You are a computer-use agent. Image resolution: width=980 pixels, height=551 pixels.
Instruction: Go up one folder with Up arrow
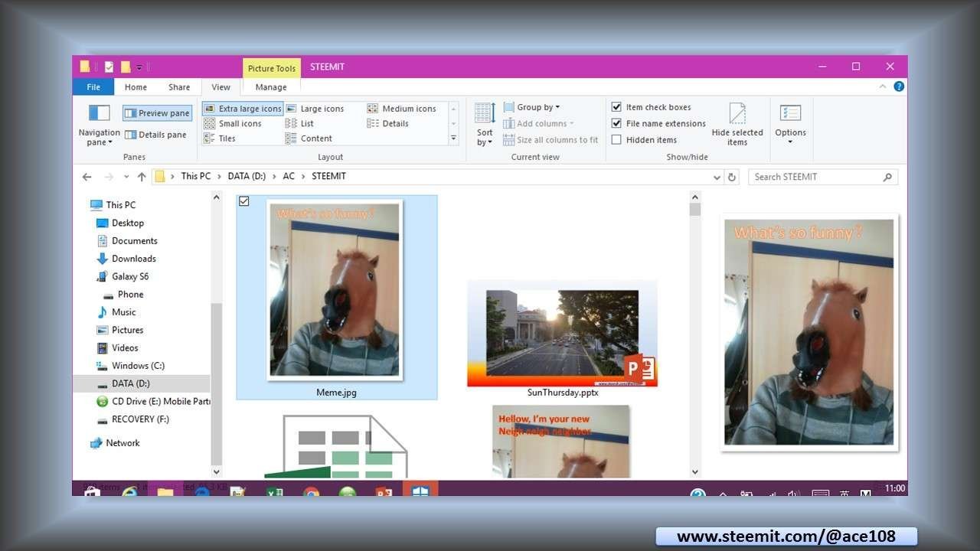(142, 177)
